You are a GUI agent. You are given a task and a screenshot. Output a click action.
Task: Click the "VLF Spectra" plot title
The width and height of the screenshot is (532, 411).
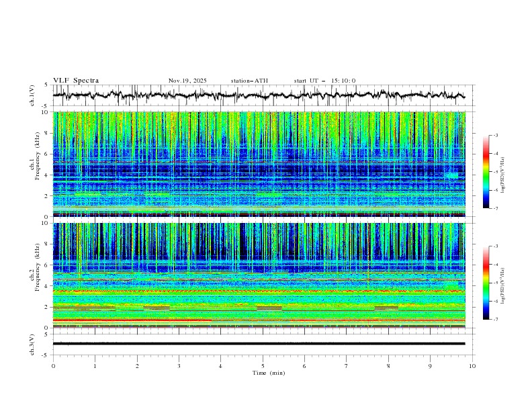pos(76,81)
